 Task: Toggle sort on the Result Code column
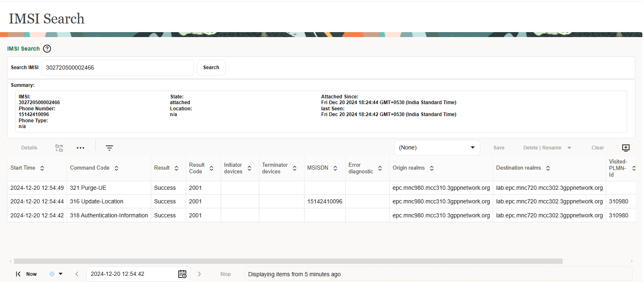211,168
